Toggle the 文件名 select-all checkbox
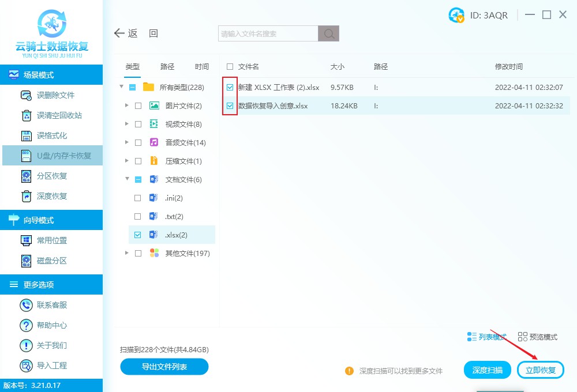The height and width of the screenshot is (392, 577). [x=229, y=66]
